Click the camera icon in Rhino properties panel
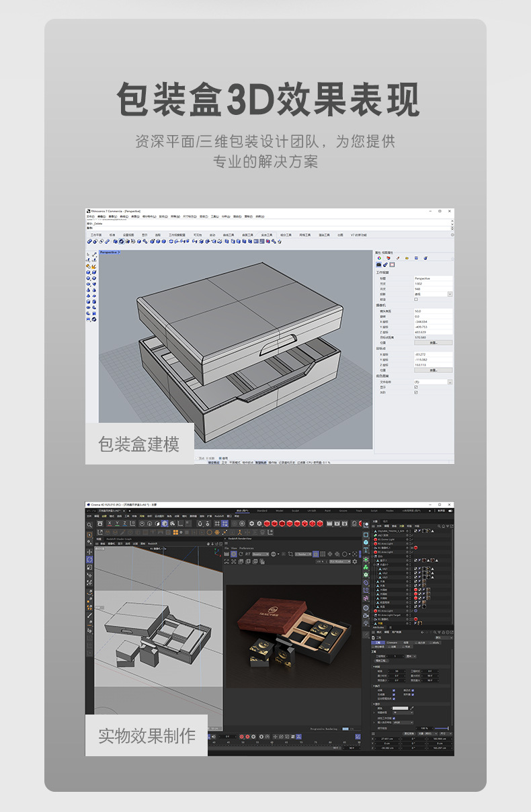This screenshot has width=531, height=812. (x=379, y=265)
